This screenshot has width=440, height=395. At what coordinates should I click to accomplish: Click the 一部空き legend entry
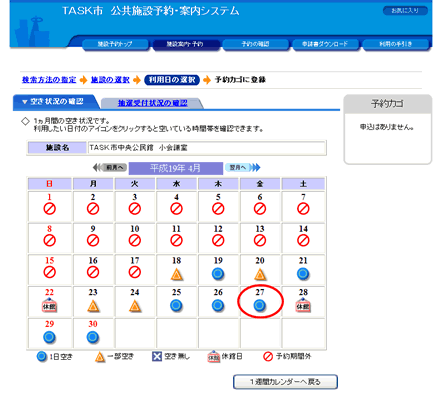pos(114,357)
